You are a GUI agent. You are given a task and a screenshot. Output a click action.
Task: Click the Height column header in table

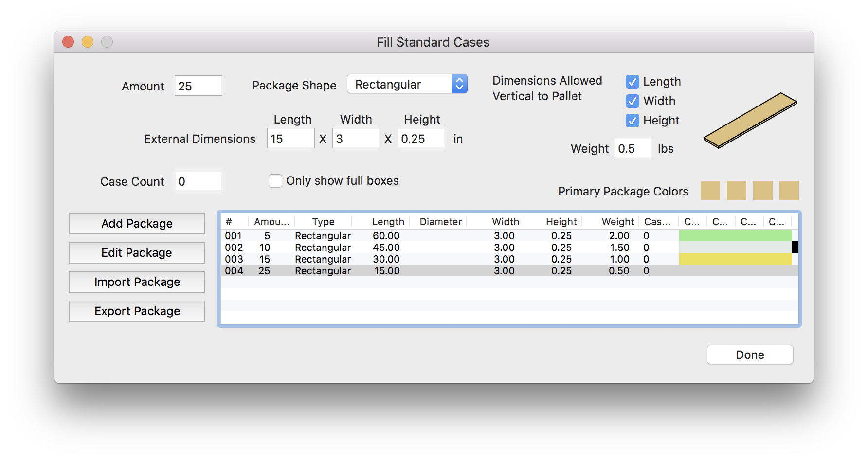point(553,222)
